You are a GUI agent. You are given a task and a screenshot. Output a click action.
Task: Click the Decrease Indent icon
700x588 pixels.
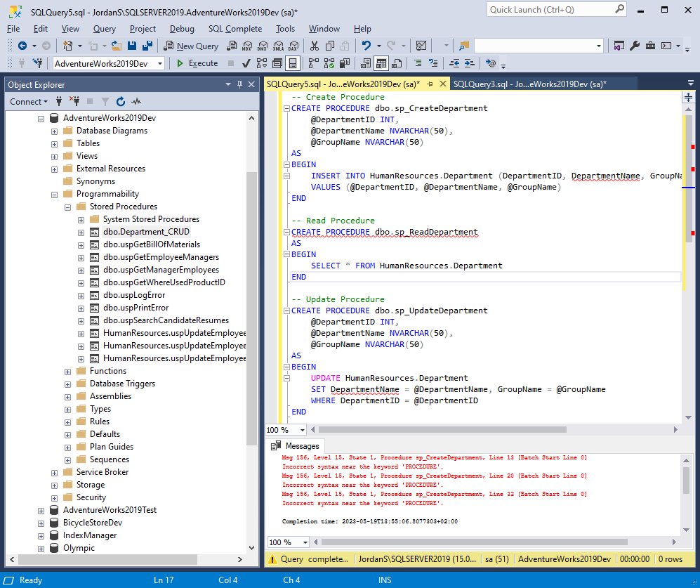click(x=454, y=63)
